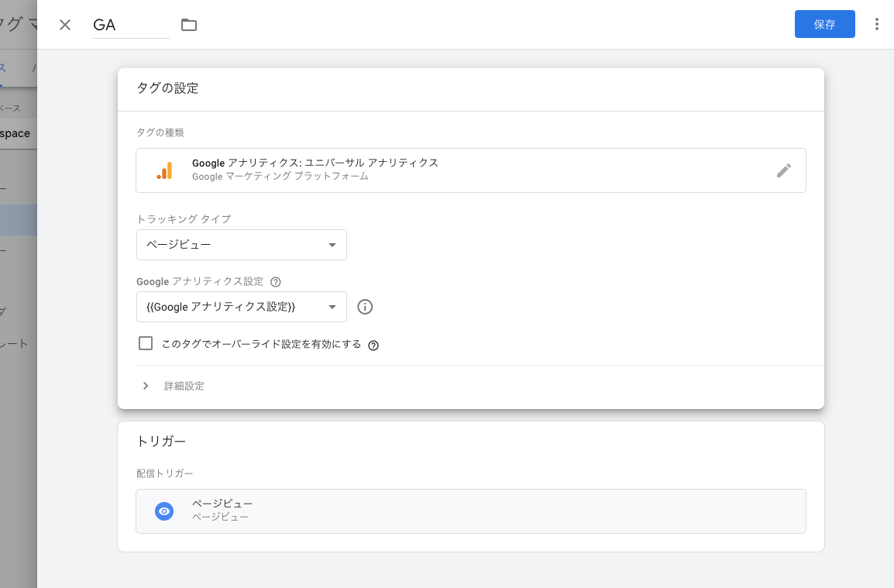Click the pencil edit icon for tag type
Screen dimensions: 894x588
(x=783, y=170)
